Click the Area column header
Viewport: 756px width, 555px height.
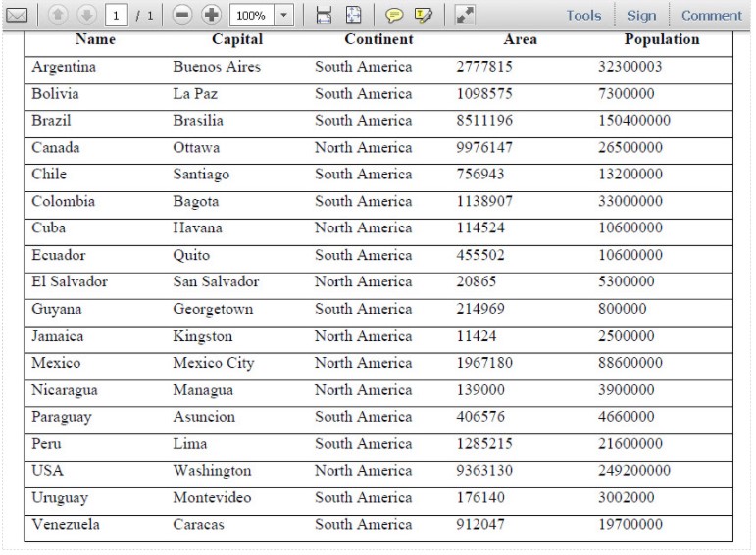click(x=521, y=39)
